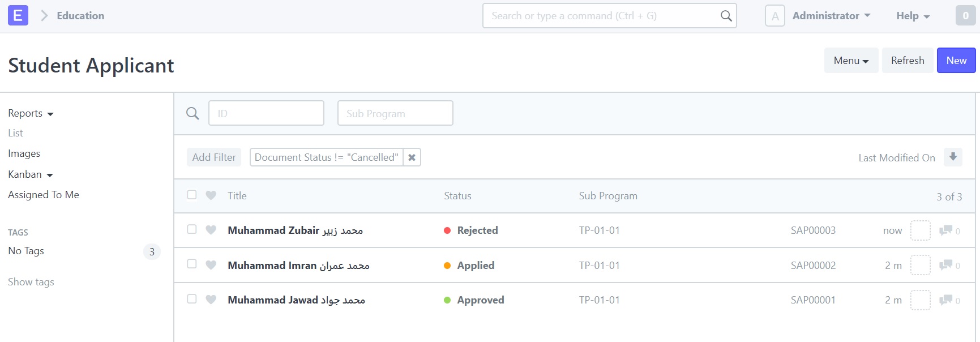Check the checkbox for Muhammad Zubair
Screen dimensions: 980x342
(x=191, y=230)
